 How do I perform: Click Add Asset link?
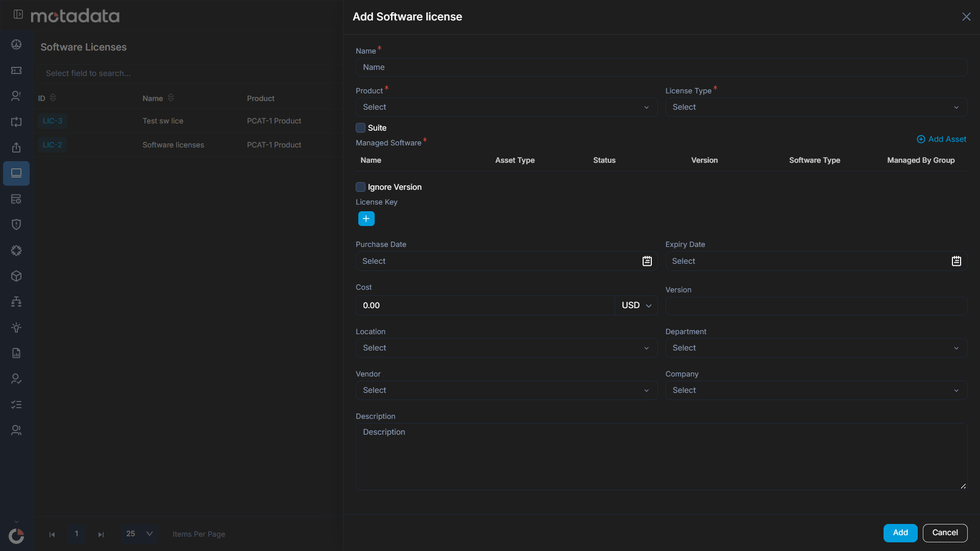941,139
